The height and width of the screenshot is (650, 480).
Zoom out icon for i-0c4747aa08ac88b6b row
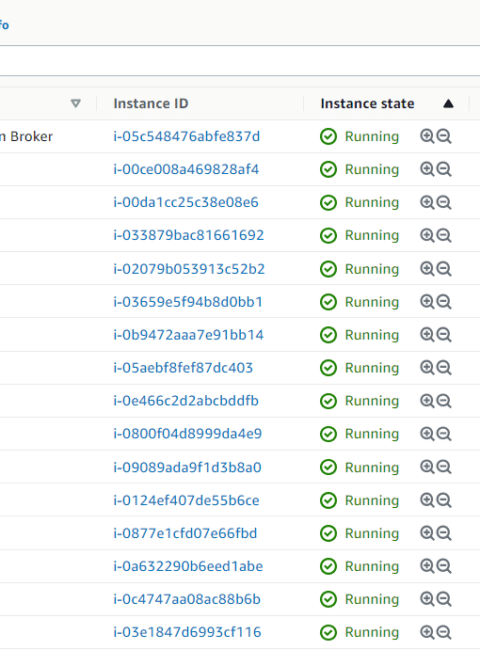coord(444,599)
